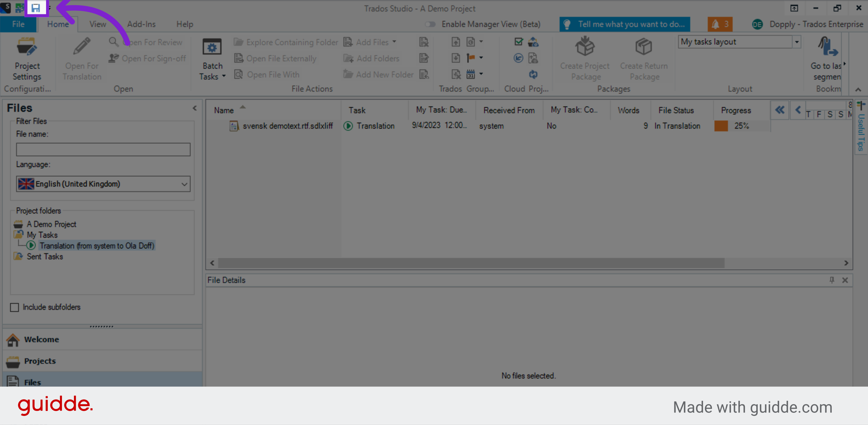Click the revert file document icon
Image resolution: width=868 pixels, height=425 pixels.
pos(424,74)
